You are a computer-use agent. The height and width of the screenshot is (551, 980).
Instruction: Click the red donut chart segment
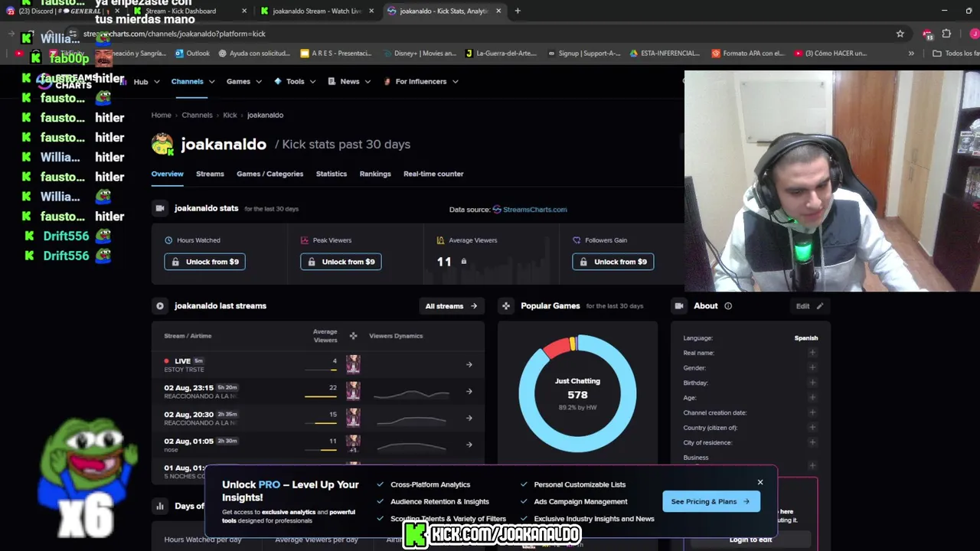(556, 347)
